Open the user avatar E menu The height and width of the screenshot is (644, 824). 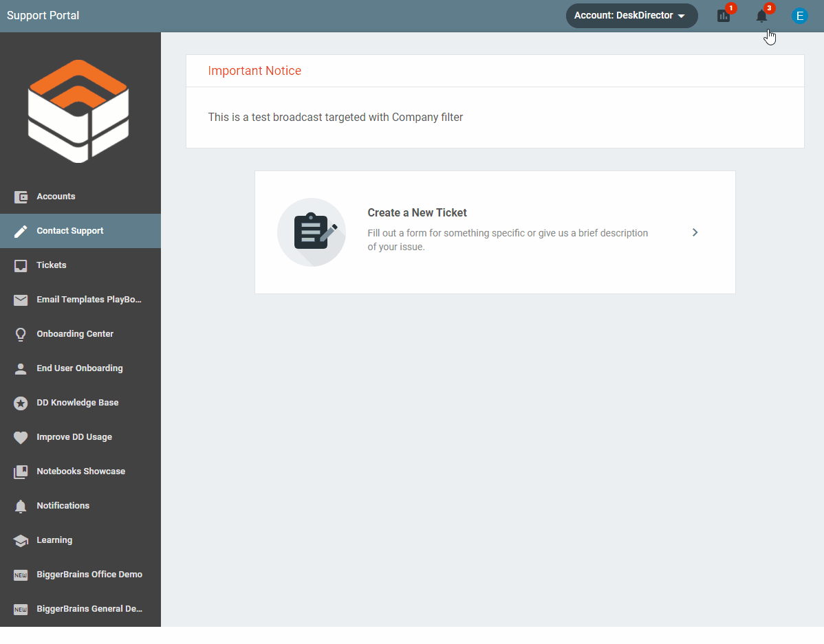[x=799, y=16]
